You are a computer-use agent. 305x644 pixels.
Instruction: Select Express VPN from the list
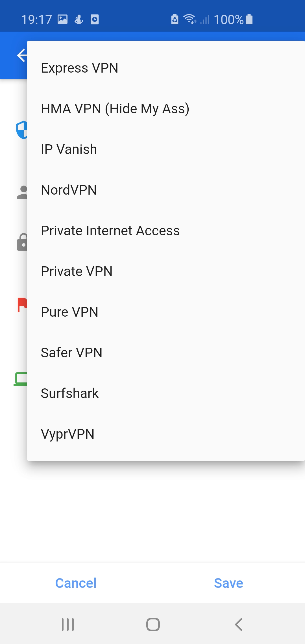[x=166, y=68]
